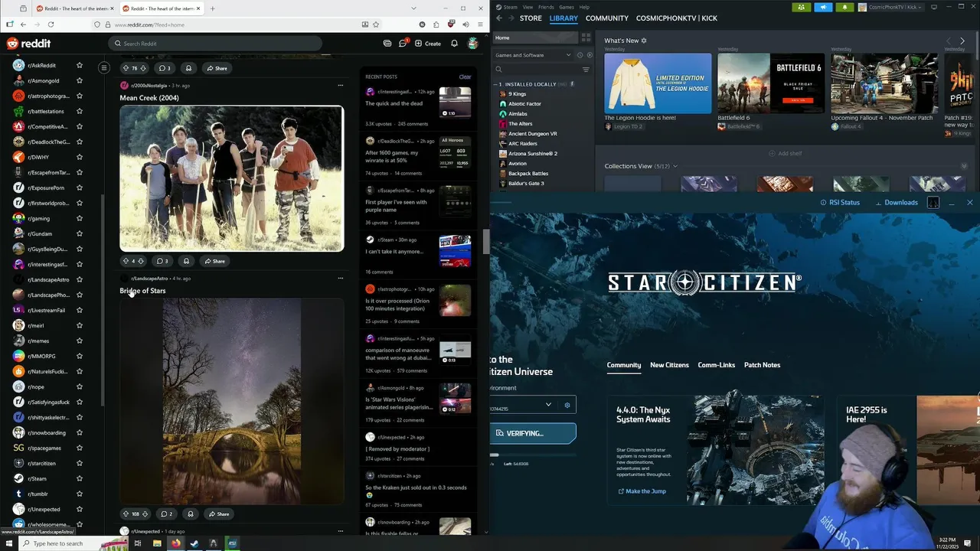Image resolution: width=980 pixels, height=551 pixels.
Task: Click the Reddit logo home icon
Action: (28, 44)
